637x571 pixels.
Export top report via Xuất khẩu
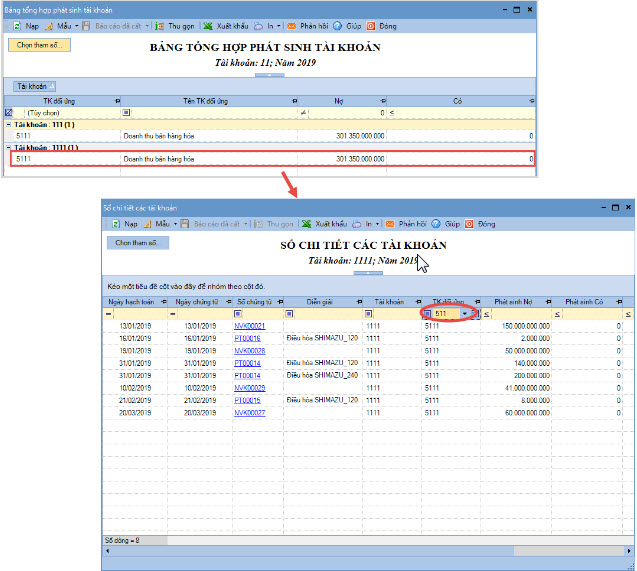click(226, 26)
